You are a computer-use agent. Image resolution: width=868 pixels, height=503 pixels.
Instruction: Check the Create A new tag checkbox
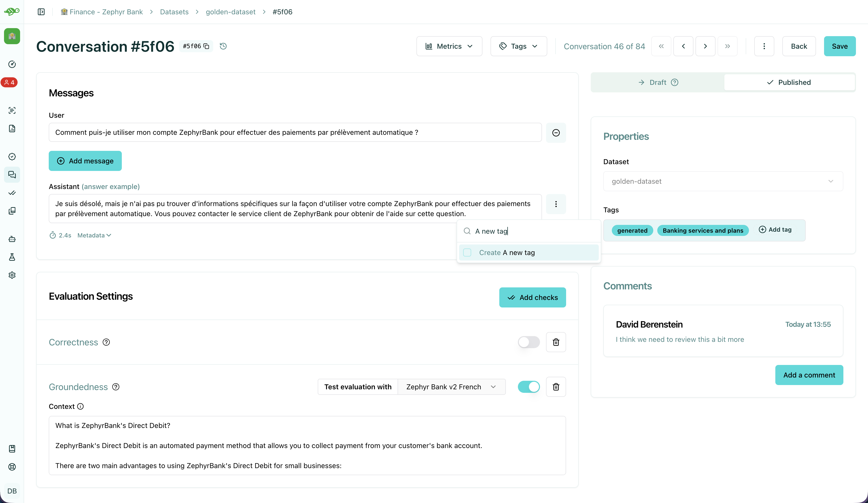[467, 252]
